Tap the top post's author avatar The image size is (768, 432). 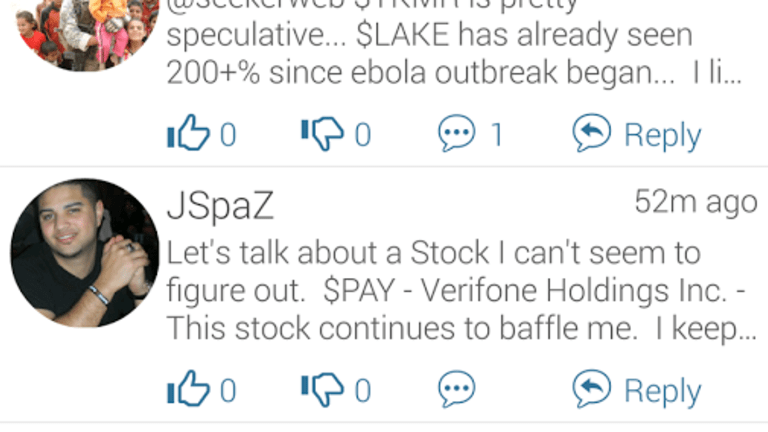click(84, 30)
